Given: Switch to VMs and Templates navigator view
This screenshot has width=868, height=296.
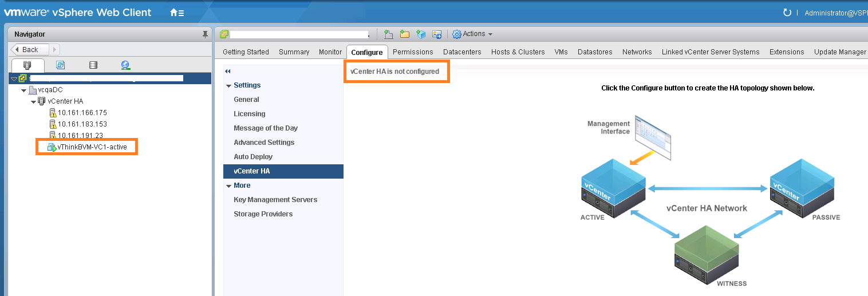Looking at the screenshot, I should [x=60, y=65].
